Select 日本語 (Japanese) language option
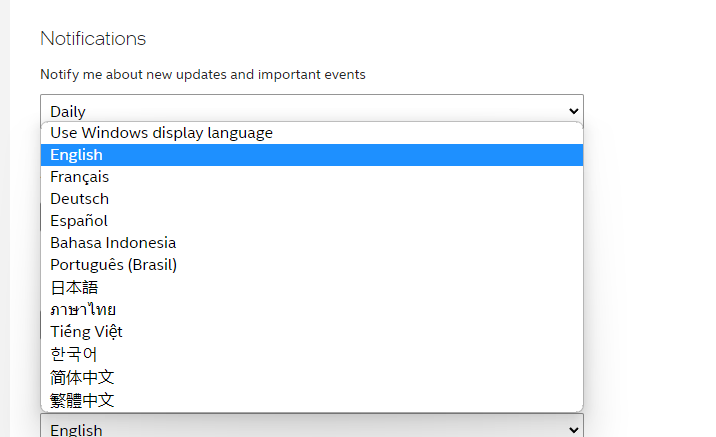 (74, 287)
